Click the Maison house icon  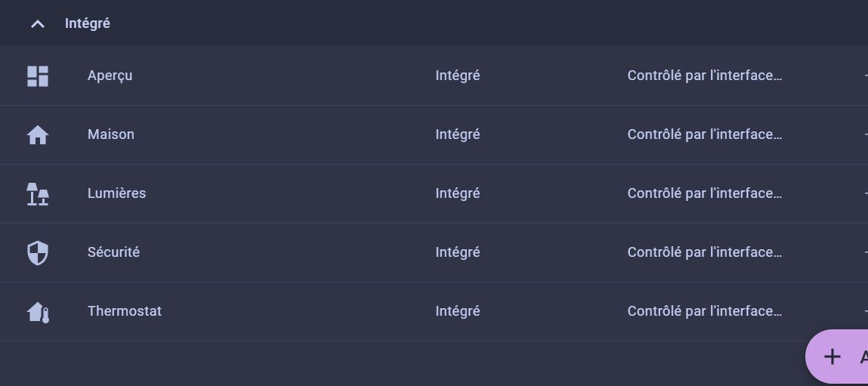(x=38, y=134)
